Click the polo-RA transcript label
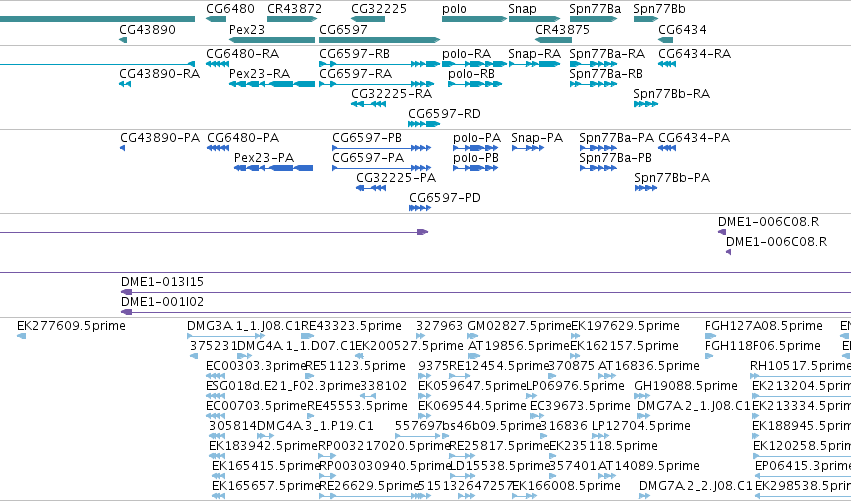851x501 pixels. (466, 54)
